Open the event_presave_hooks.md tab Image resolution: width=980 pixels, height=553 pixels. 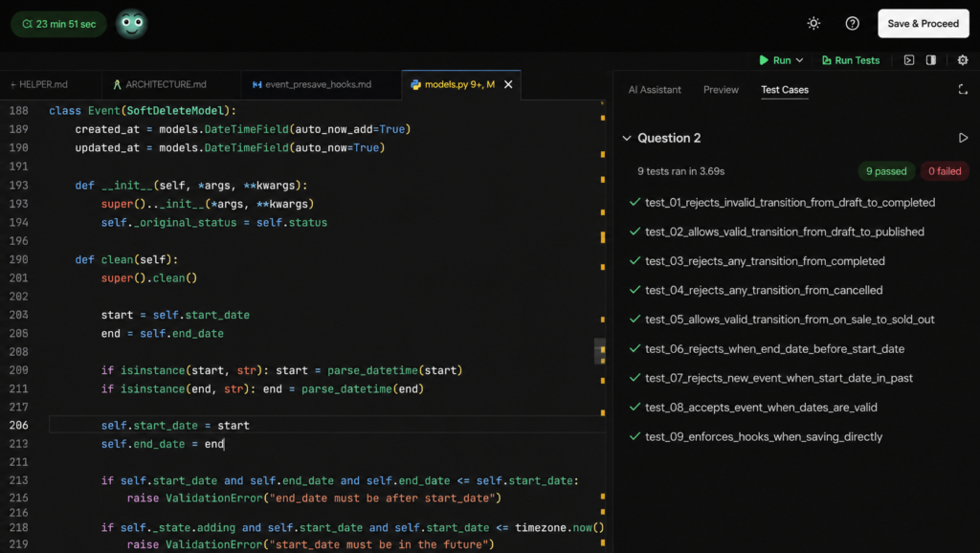click(318, 84)
